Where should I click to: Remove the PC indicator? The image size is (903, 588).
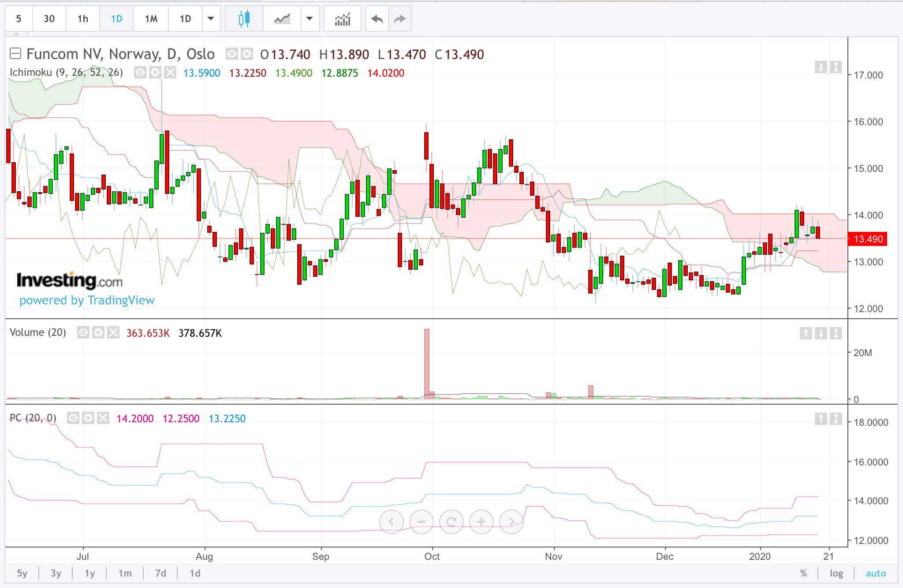(x=103, y=418)
